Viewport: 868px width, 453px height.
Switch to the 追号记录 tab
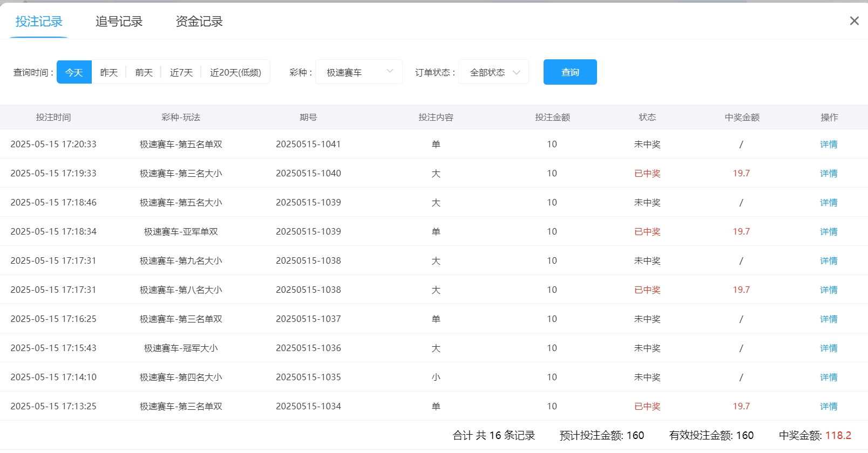click(x=119, y=22)
